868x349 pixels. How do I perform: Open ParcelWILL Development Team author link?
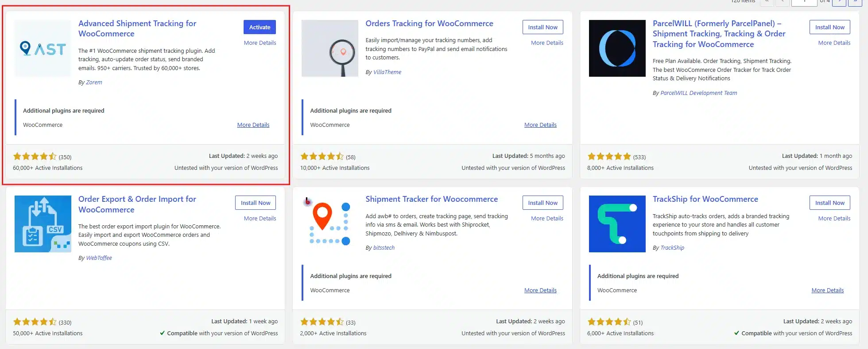(x=699, y=93)
